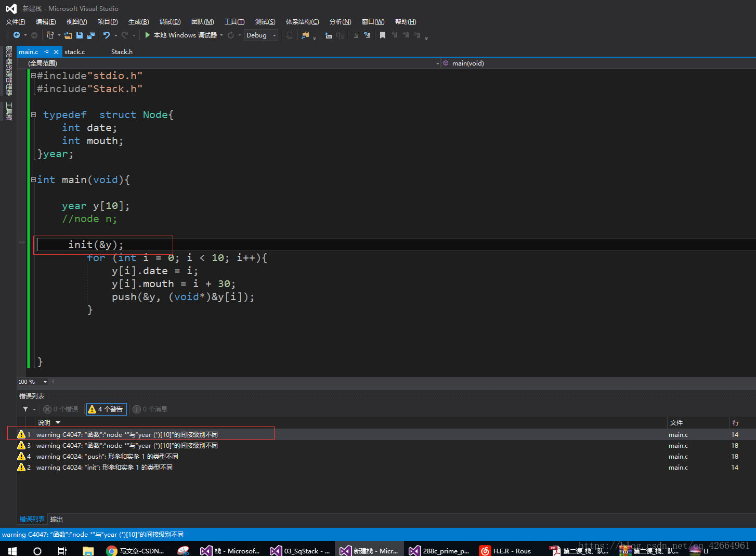
Task: Open the Windows Start menu
Action: (x=12, y=551)
